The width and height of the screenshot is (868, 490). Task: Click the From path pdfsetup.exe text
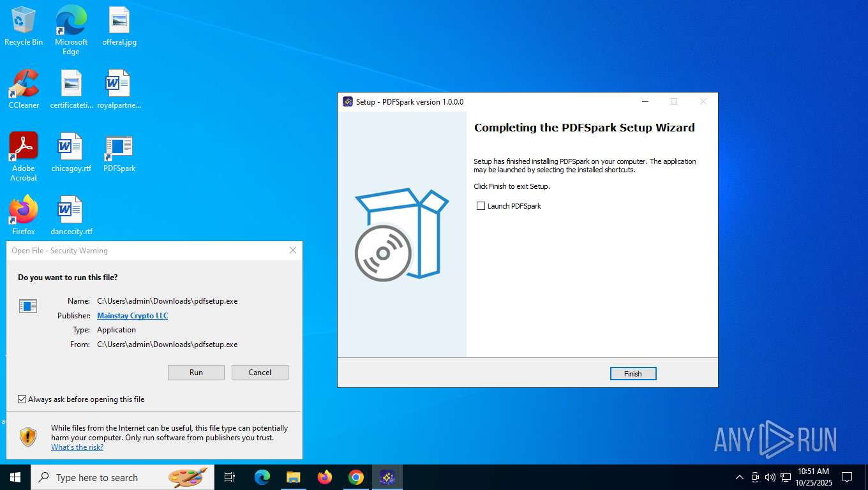[x=167, y=345]
